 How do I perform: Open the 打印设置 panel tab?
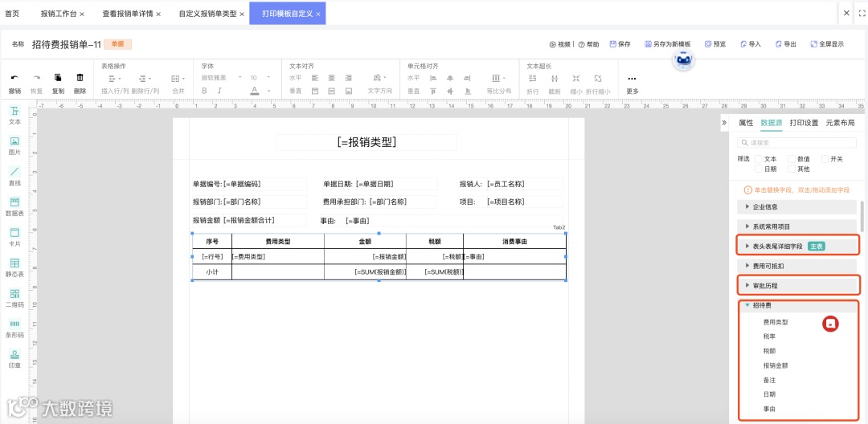point(804,123)
